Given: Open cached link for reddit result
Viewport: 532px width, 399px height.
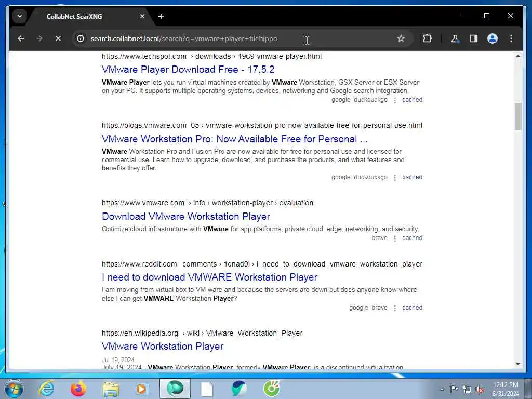Looking at the screenshot, I should (412, 308).
